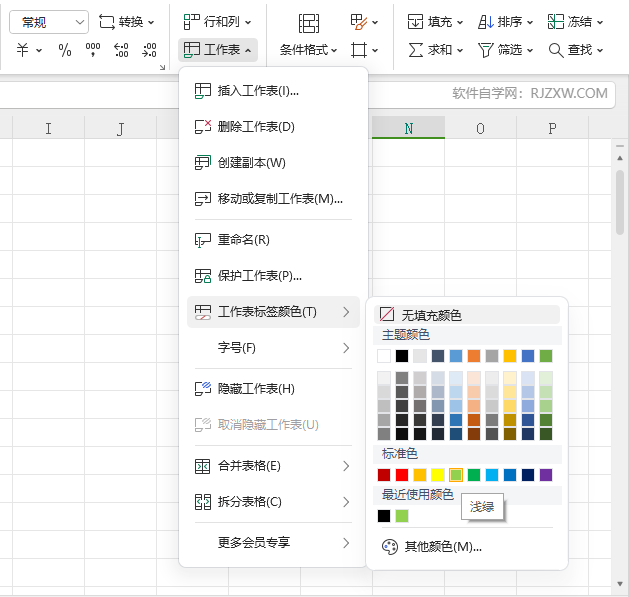The width and height of the screenshot is (629, 597).
Task: Click the increase decimal places icon
Action: tap(121, 50)
